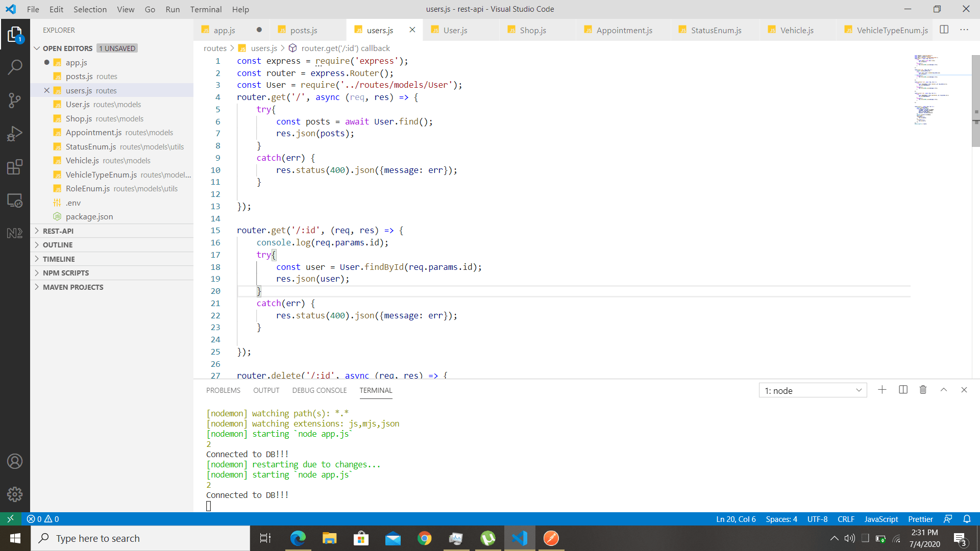This screenshot has height=551, width=980.
Task: Switch to the Problems panel tab
Action: point(223,390)
